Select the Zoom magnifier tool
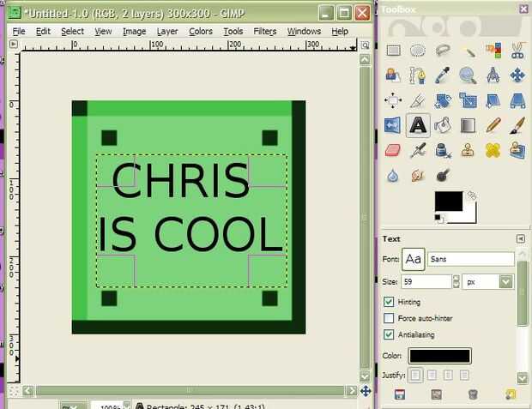 click(x=469, y=75)
